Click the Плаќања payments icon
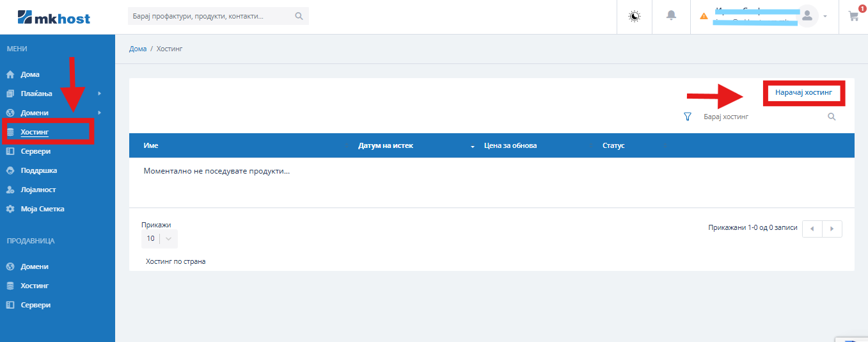The width and height of the screenshot is (868, 342). point(10,94)
